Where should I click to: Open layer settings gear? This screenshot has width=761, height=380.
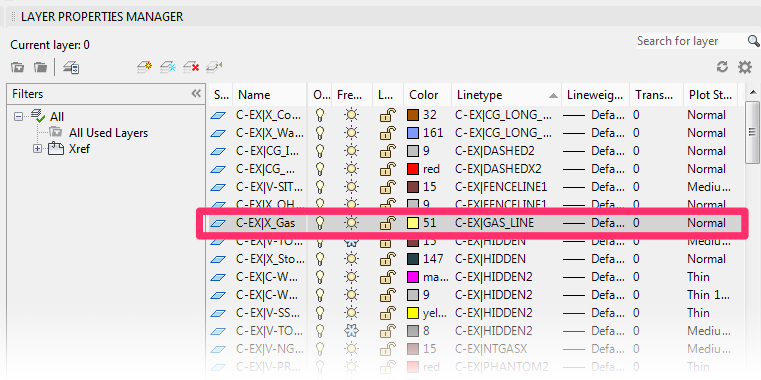pos(745,67)
